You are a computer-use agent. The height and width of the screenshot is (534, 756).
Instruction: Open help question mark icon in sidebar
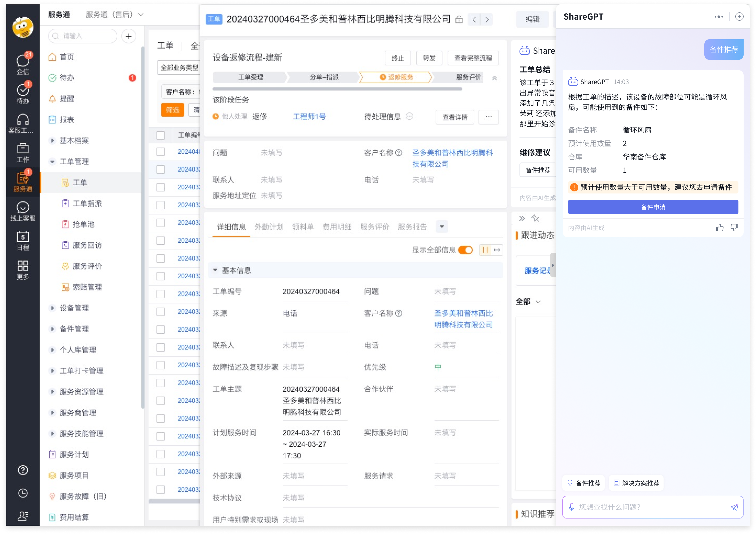click(23, 471)
